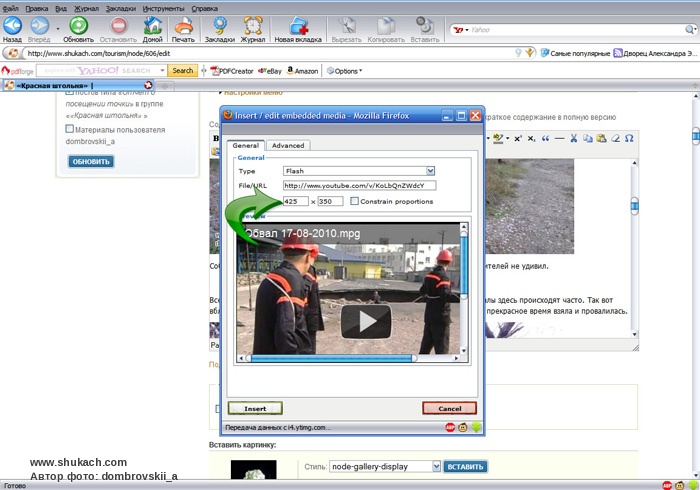
Task: Open the Справка menu
Action: pos(204,8)
